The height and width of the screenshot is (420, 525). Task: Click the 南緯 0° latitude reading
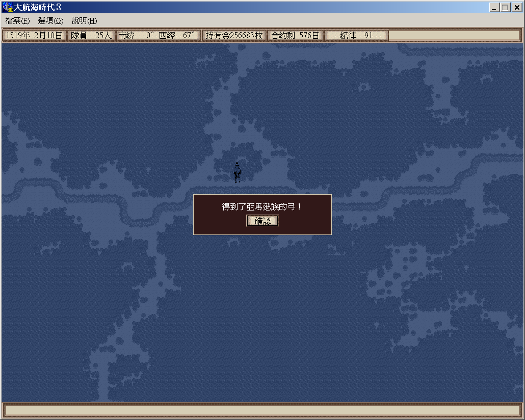coord(136,36)
